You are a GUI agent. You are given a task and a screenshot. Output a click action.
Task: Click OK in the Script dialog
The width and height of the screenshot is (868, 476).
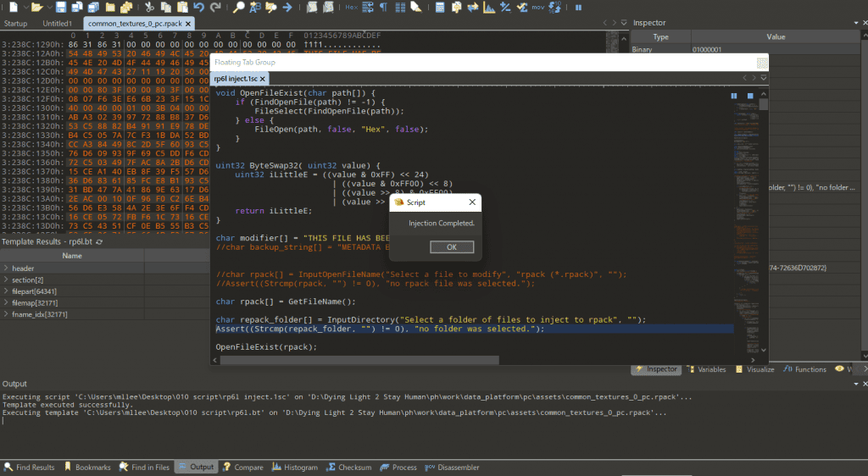click(x=452, y=247)
